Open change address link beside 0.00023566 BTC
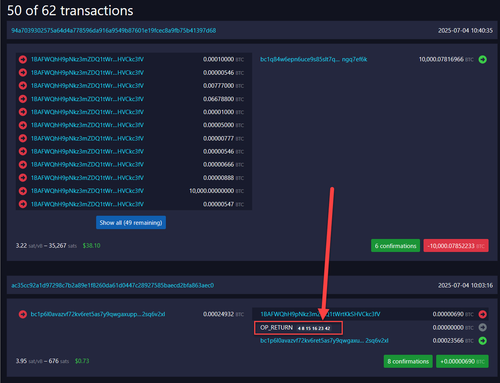Image resolution: width=500 pixels, height=383 pixels. pyautogui.click(x=324, y=341)
